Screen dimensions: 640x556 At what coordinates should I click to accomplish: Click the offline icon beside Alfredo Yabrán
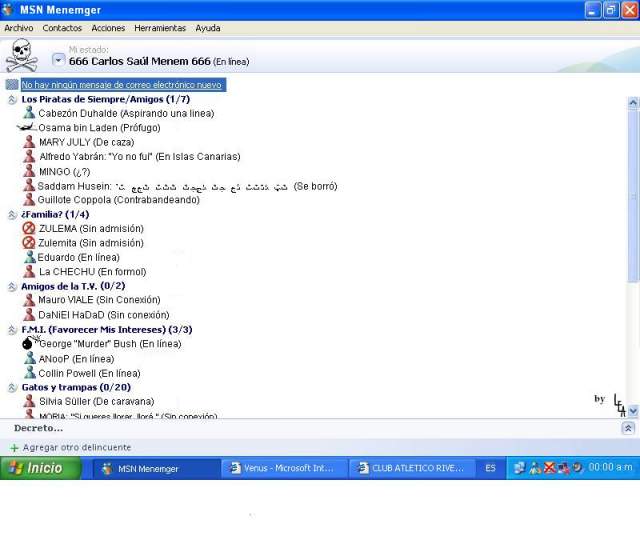[29, 156]
